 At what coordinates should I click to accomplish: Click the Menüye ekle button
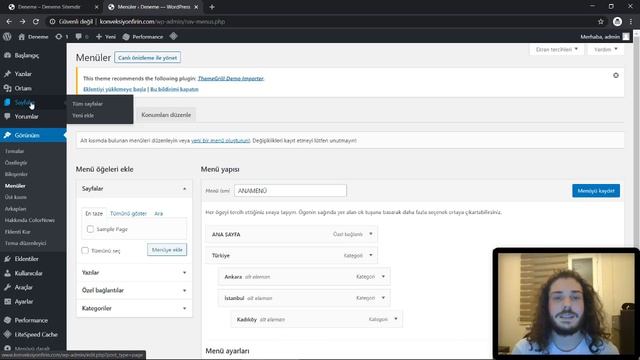point(167,249)
